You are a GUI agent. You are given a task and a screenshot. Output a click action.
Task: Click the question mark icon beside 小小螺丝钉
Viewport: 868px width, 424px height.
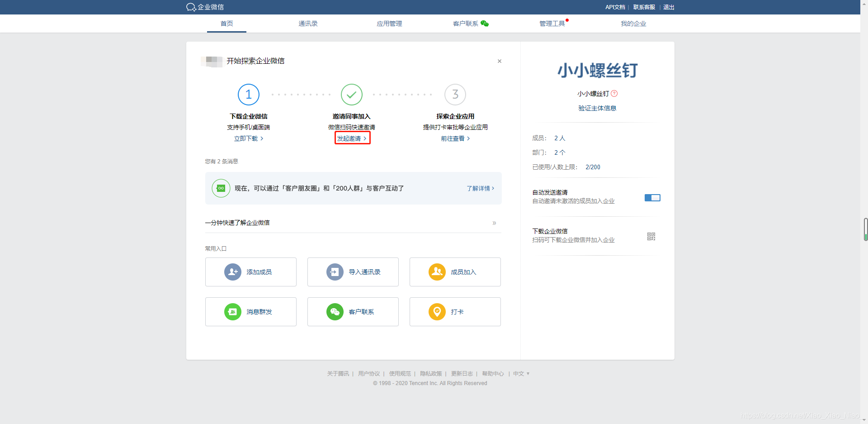[x=614, y=94]
